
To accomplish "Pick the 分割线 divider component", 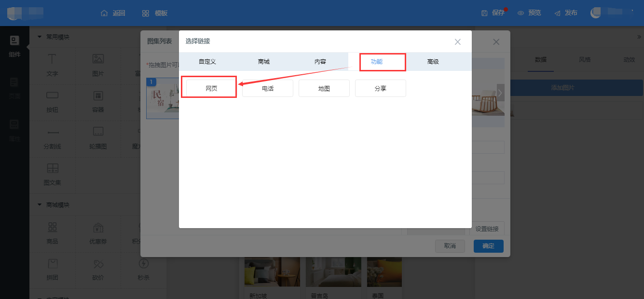I will (52, 138).
